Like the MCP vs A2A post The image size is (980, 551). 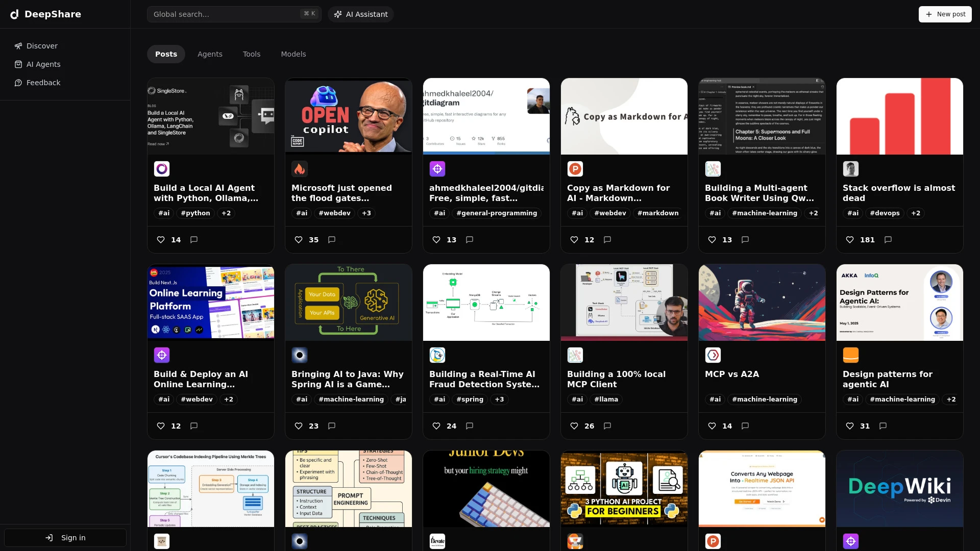click(712, 426)
